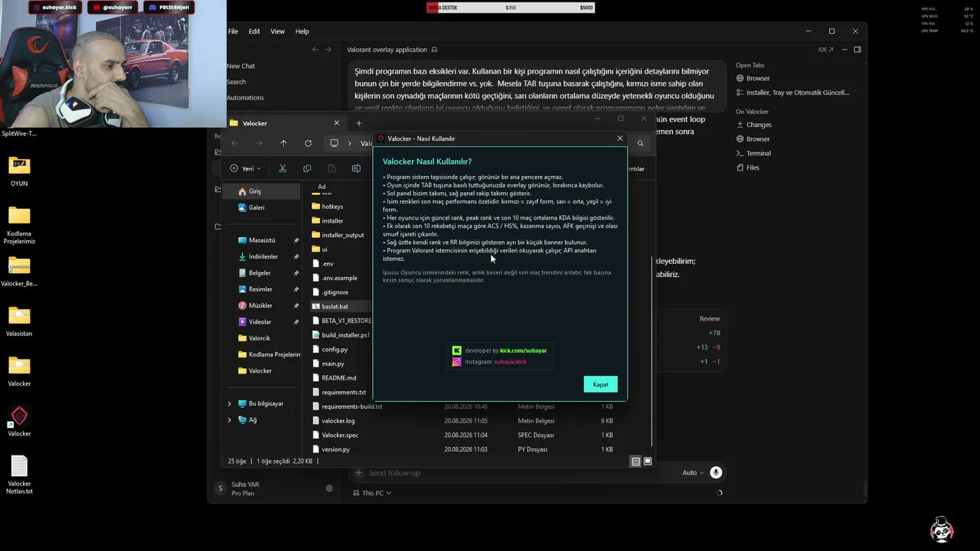The image size is (980, 551).
Task: Click the Instagram icon in dialog
Action: pos(457,362)
